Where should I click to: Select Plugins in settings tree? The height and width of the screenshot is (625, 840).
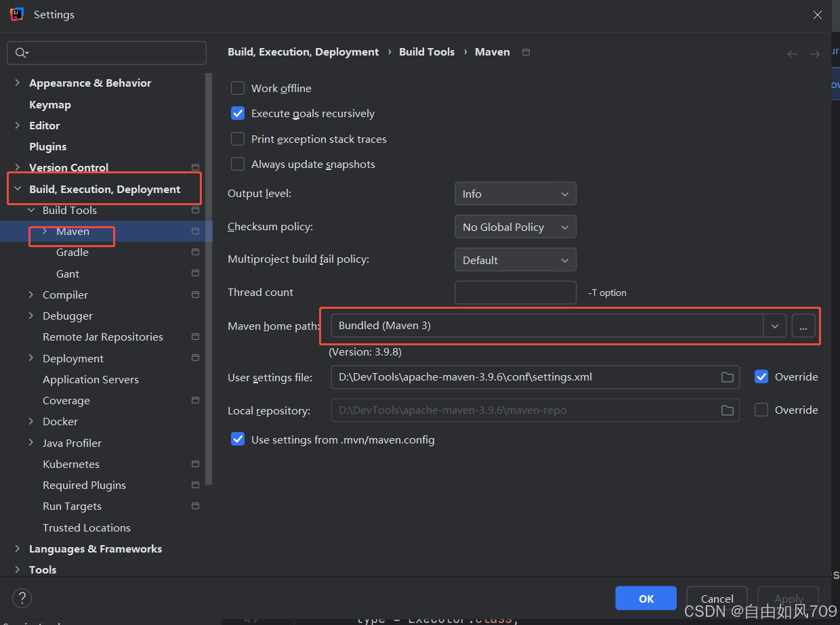48,146
